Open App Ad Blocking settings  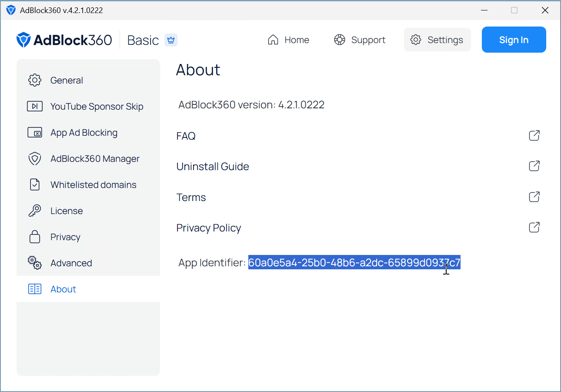pyautogui.click(x=88, y=132)
